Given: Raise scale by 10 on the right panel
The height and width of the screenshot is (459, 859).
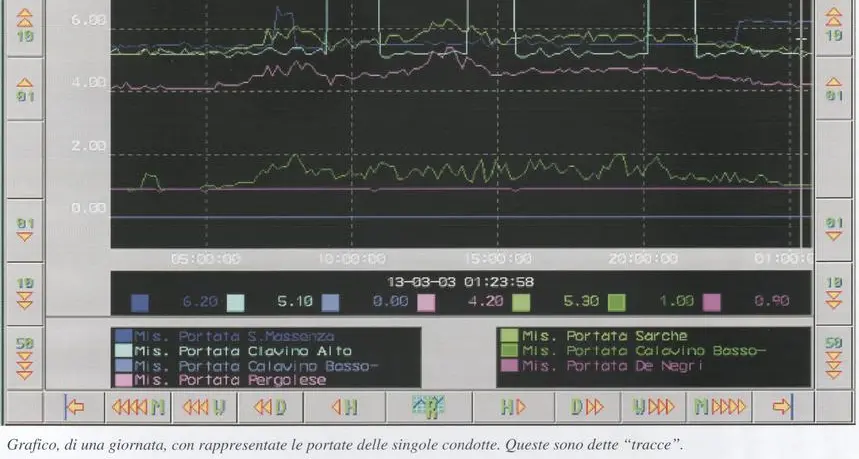Looking at the screenshot, I should (x=834, y=26).
